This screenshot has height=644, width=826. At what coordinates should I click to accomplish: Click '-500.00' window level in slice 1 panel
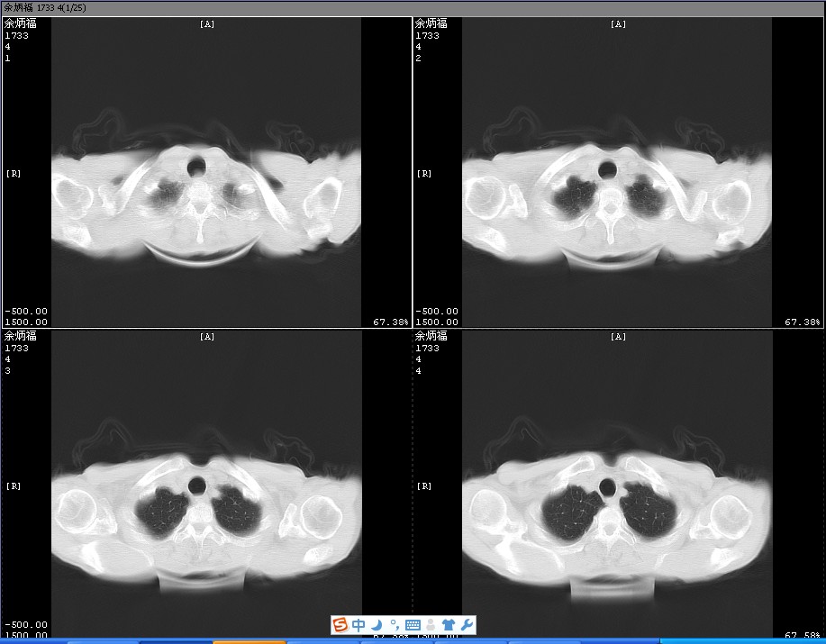pyautogui.click(x=26, y=312)
